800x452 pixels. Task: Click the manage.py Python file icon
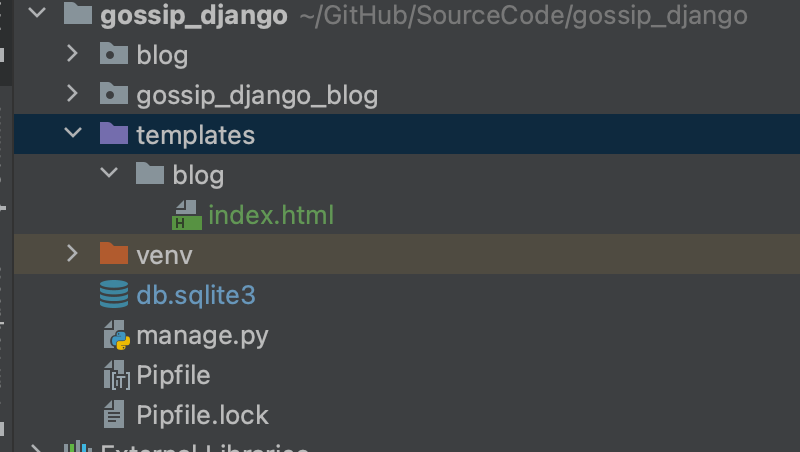coord(117,335)
